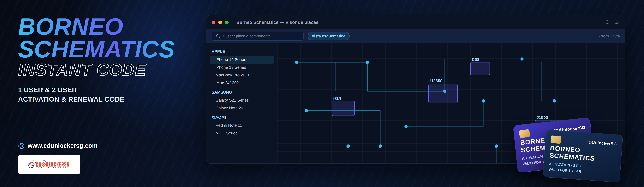This screenshot has height=187, width=644.
Task: Click magnifier icon inside the search field
Action: tap(218, 36)
